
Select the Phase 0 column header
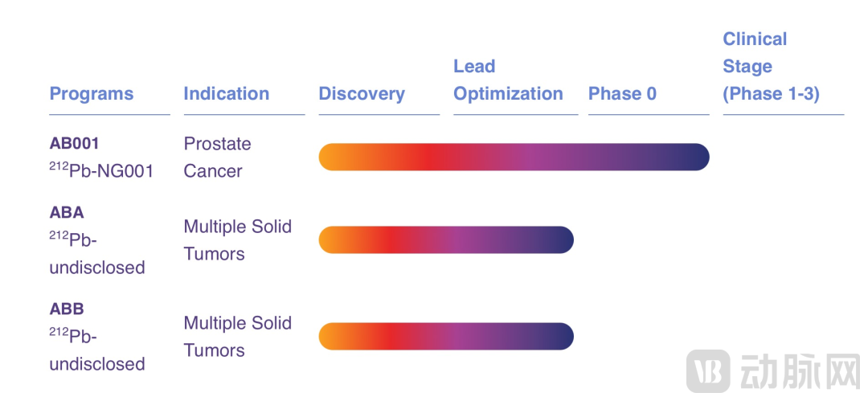622,94
